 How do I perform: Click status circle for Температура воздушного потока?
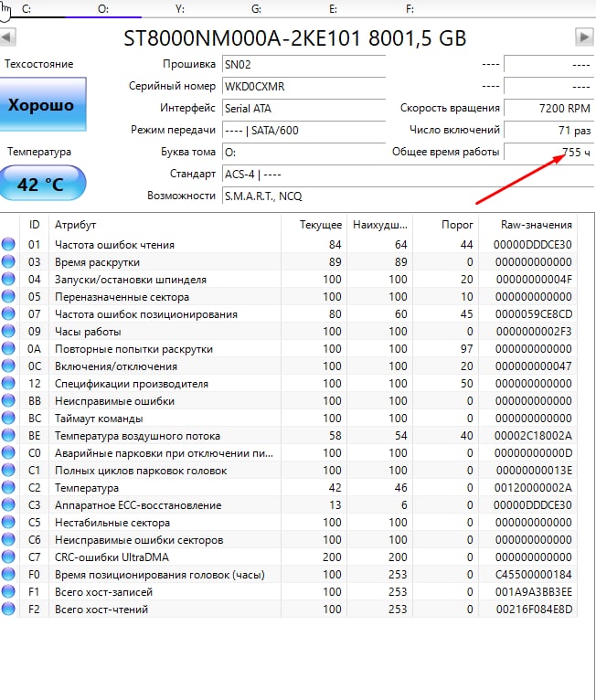[8, 435]
